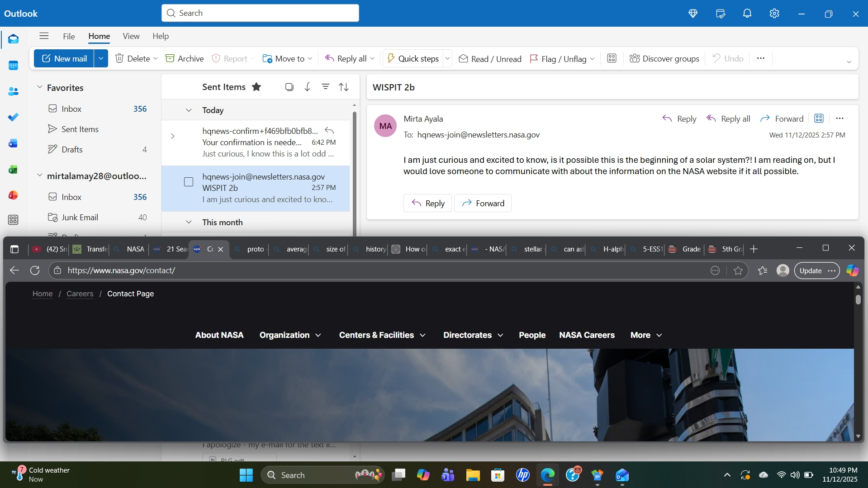The width and height of the screenshot is (868, 488).
Task: Expand the ribbon with the chevron
Action: click(849, 62)
